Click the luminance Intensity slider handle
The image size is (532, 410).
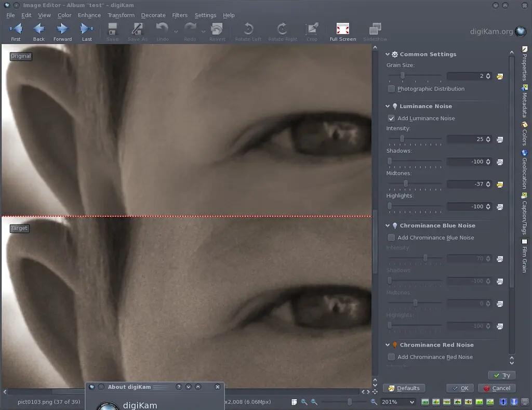point(402,139)
